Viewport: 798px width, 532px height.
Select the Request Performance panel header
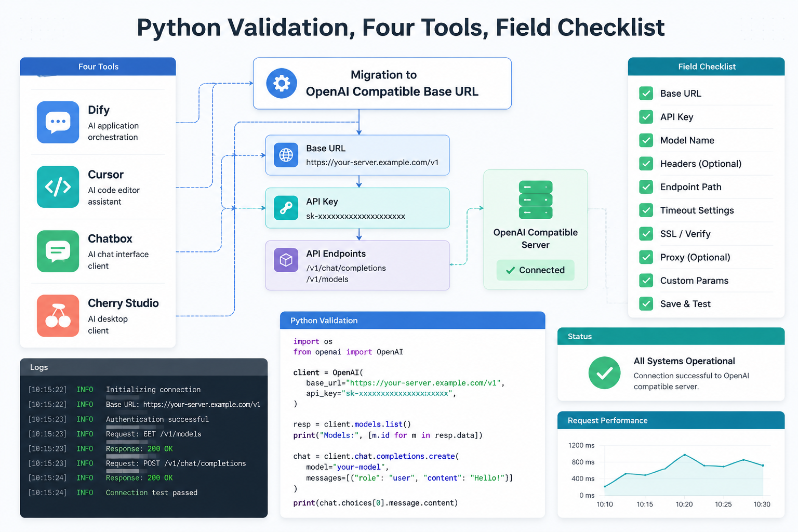point(671,420)
